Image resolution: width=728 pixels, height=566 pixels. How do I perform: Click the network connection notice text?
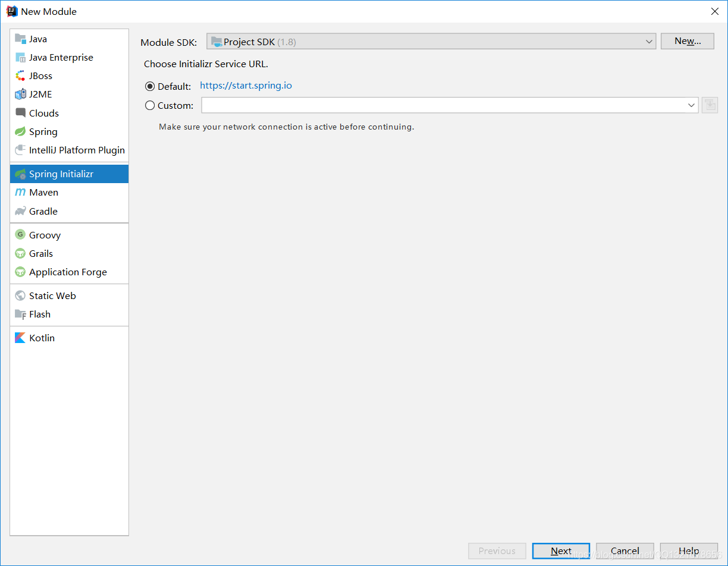pos(286,127)
